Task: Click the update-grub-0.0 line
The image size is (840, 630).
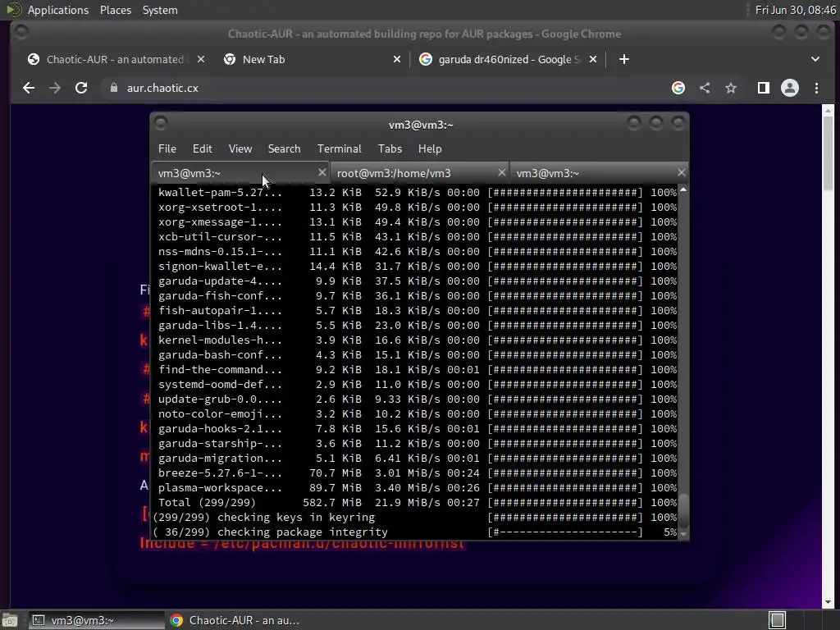Action: point(417,399)
